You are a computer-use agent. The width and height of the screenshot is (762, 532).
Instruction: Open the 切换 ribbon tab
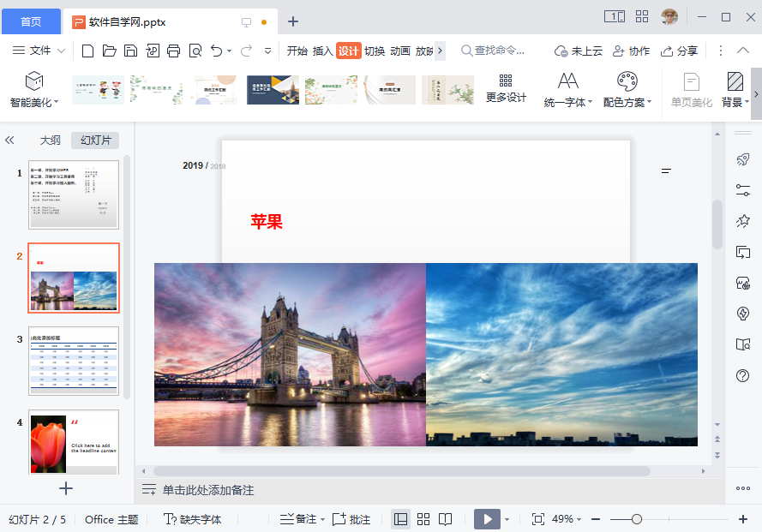(x=375, y=51)
